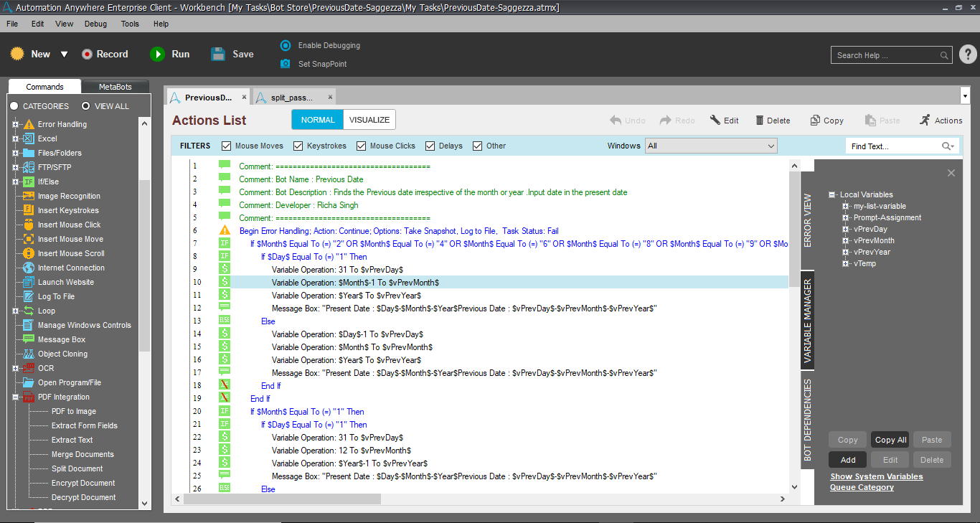
Task: Click the Set SnapPoint camera icon
Action: pos(286,64)
